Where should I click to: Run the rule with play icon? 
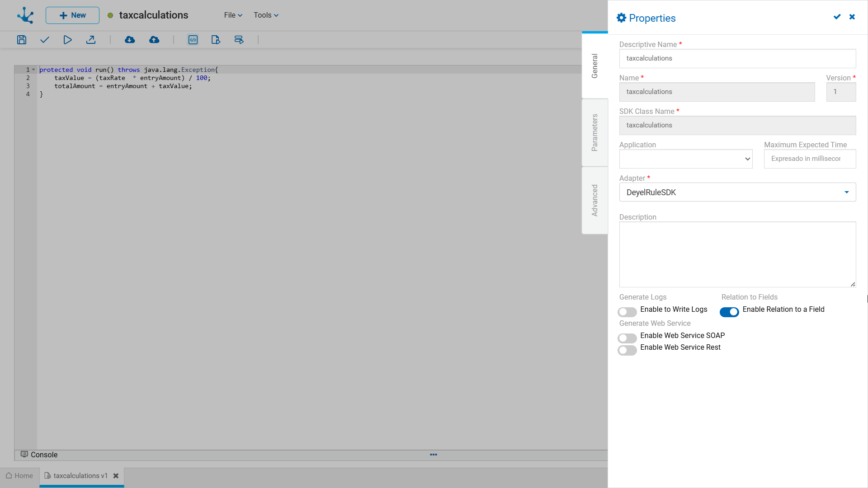pos(67,40)
